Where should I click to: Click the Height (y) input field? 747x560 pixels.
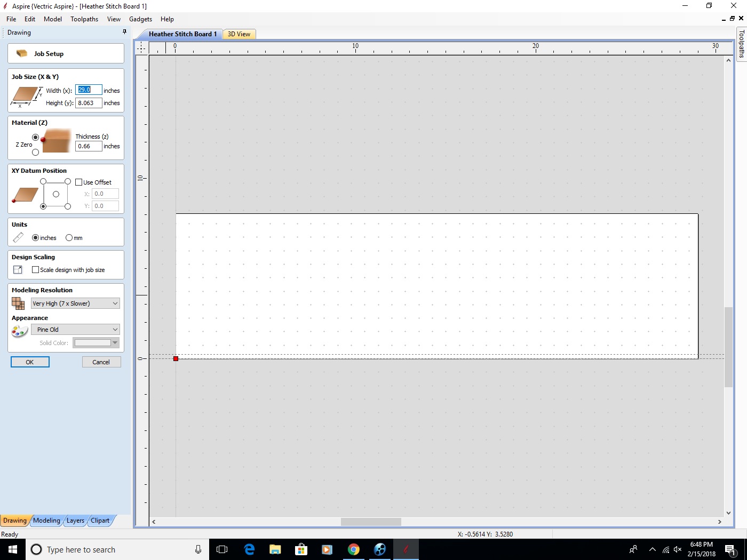point(89,103)
